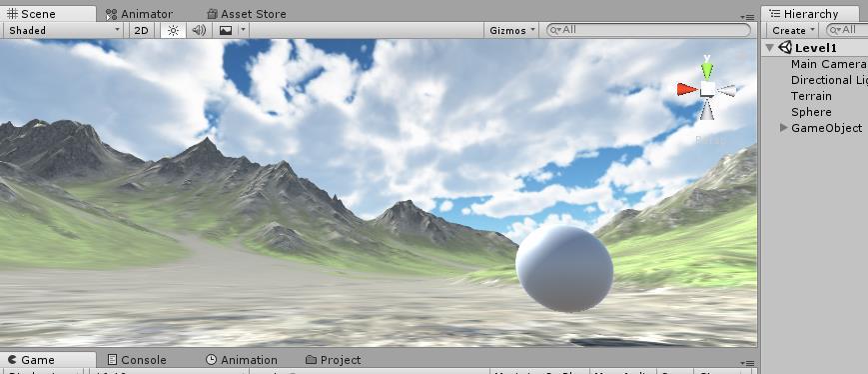This screenshot has width=868, height=374.
Task: Open the Shaded draw mode dropdown
Action: coord(64,30)
